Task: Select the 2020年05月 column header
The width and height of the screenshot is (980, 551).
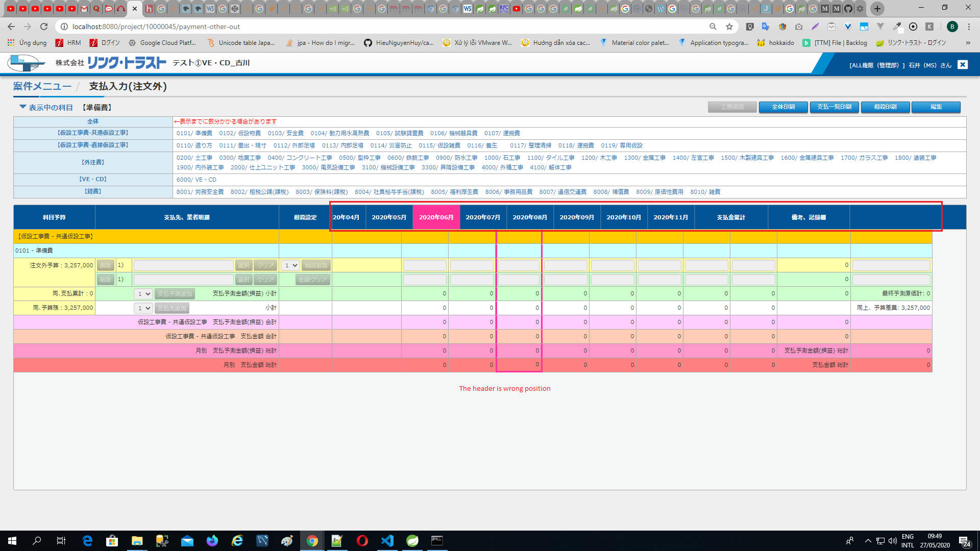Action: point(389,217)
